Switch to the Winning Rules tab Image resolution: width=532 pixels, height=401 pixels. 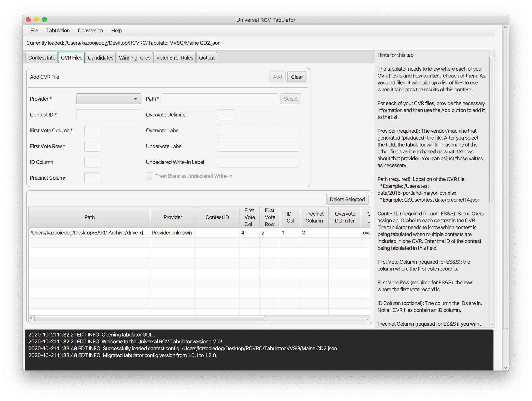pos(134,58)
